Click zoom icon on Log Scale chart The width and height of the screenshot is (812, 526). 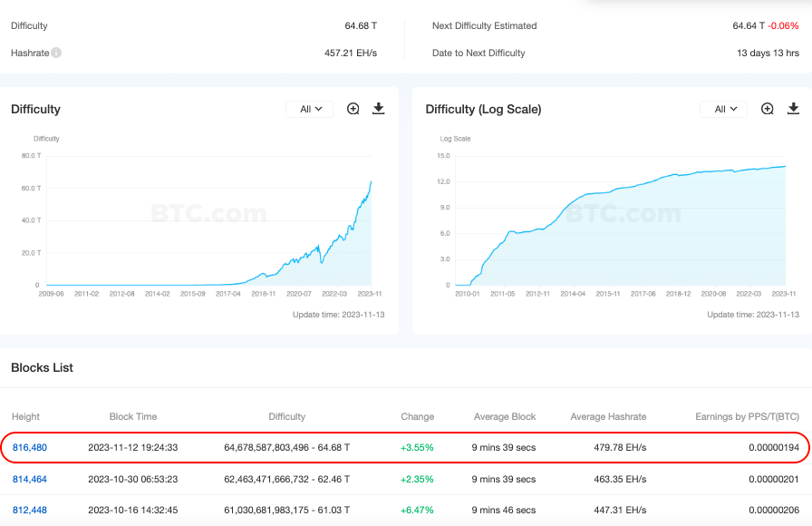(768, 109)
